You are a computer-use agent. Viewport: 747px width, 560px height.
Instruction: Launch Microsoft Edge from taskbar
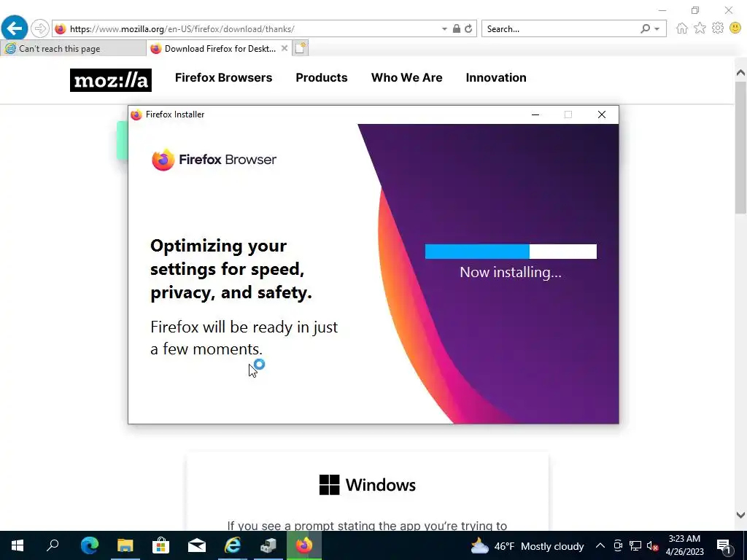tap(89, 545)
